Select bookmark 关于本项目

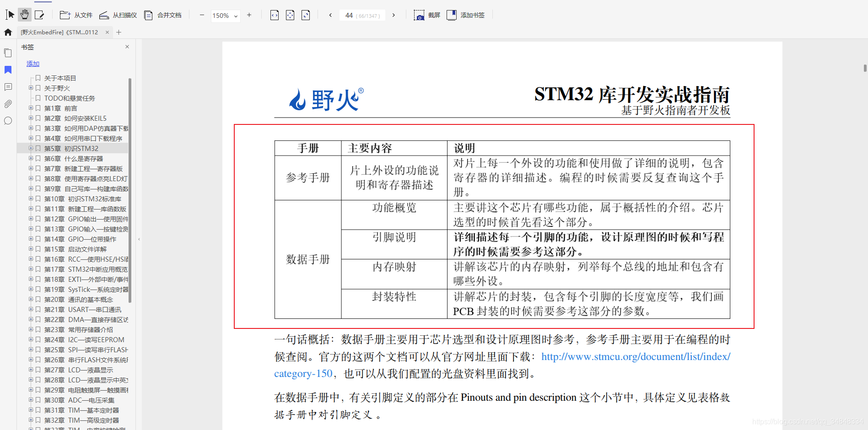click(60, 78)
